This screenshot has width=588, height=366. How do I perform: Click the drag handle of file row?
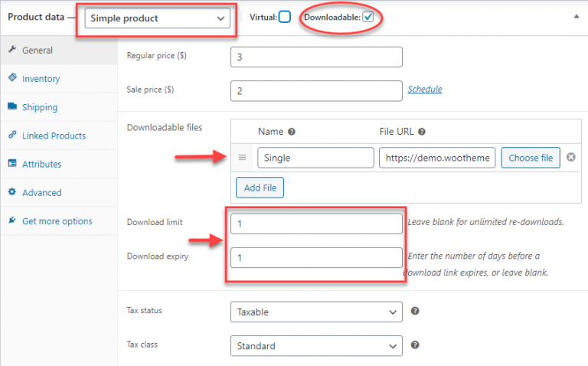point(242,158)
